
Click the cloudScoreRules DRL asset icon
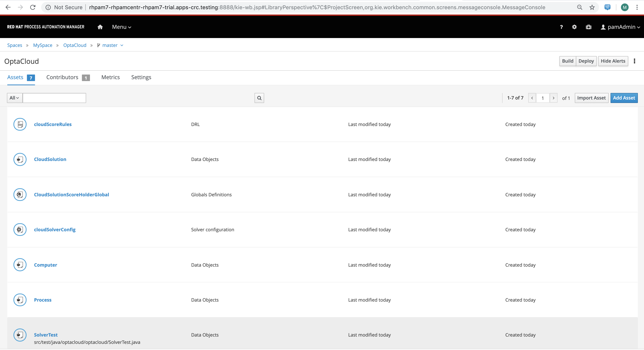[20, 124]
